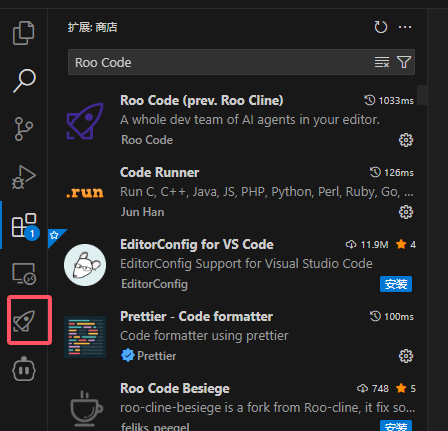Click the Roo Code search input field

[220, 62]
